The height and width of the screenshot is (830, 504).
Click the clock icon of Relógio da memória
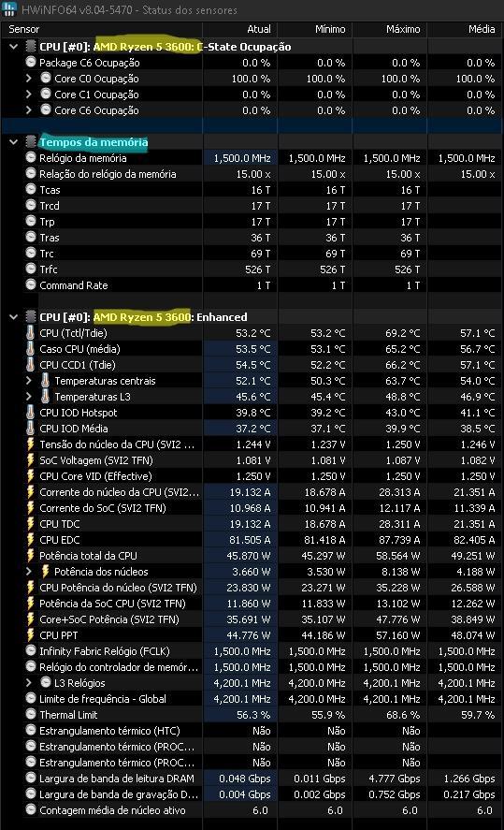[x=31, y=157]
